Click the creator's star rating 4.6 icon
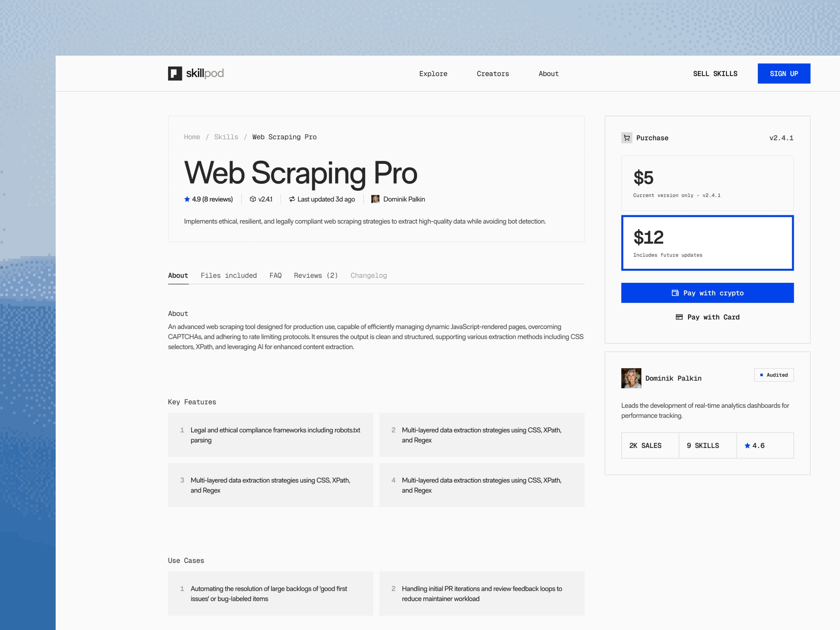840x630 pixels. coord(747,446)
